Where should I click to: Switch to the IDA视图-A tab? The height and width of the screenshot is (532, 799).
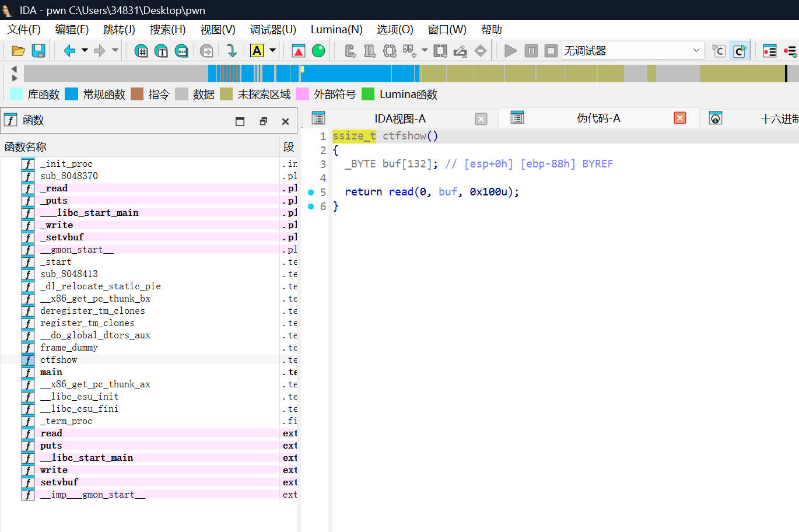coord(399,118)
